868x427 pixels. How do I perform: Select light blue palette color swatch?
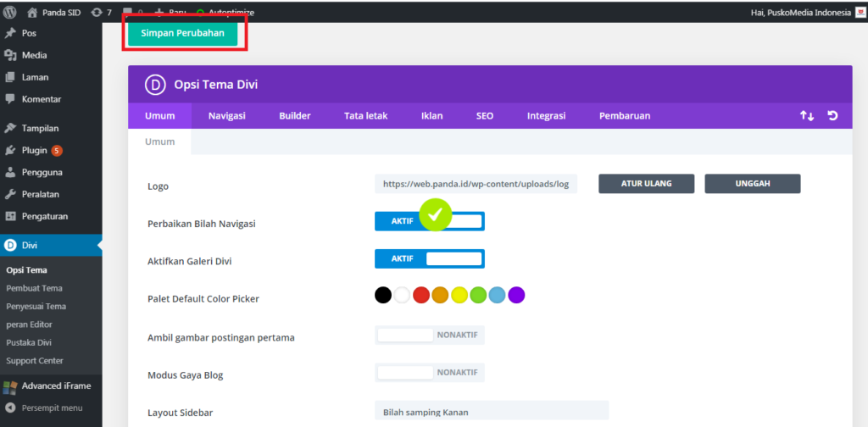pyautogui.click(x=497, y=295)
